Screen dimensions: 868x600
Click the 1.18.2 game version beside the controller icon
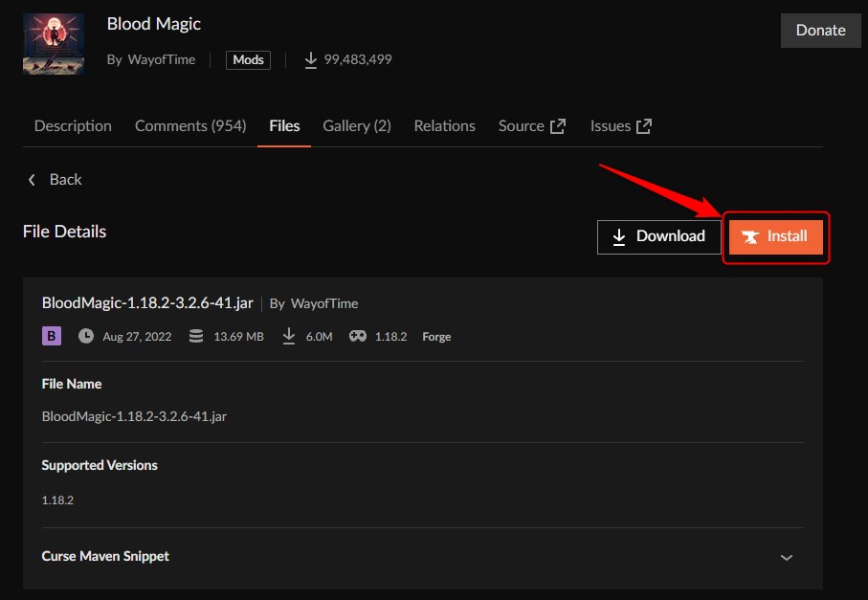pyautogui.click(x=390, y=337)
